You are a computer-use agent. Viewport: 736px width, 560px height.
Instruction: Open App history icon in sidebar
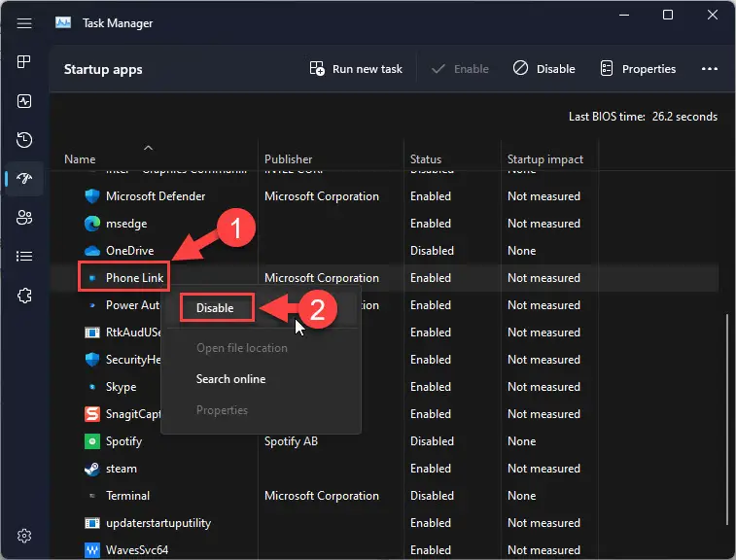coord(24,140)
